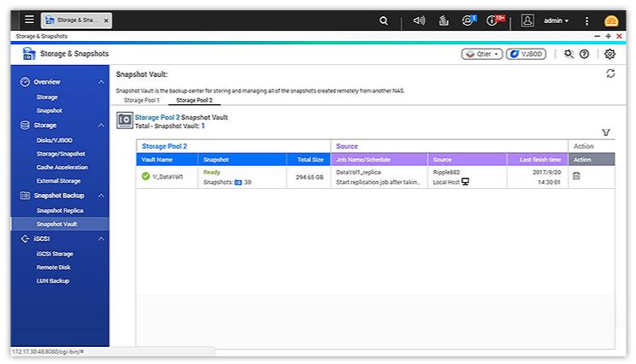The image size is (636, 364).
Task: Open Remote Disk in sidebar
Action: pyautogui.click(x=54, y=267)
